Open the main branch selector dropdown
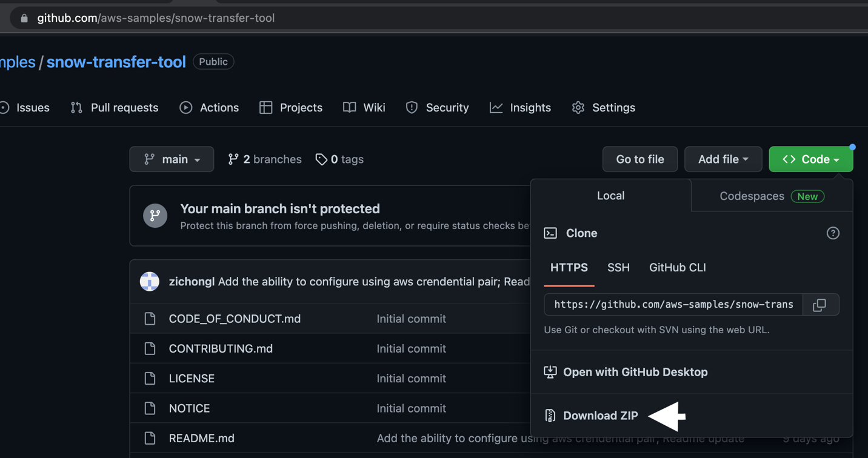The width and height of the screenshot is (868, 458). [172, 159]
